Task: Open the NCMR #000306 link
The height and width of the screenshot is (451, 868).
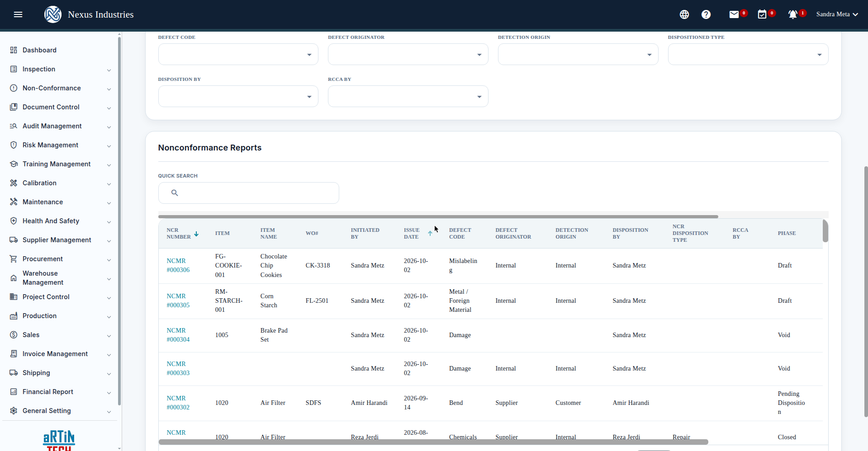Action: (178, 265)
